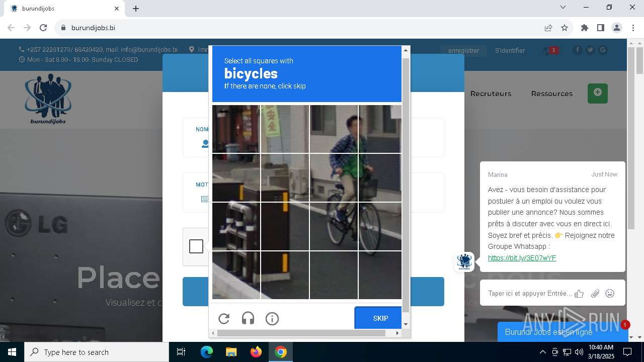The height and width of the screenshot is (362, 644).
Task: Select captcha tile with yellow banner sign
Action: pyautogui.click(x=285, y=129)
